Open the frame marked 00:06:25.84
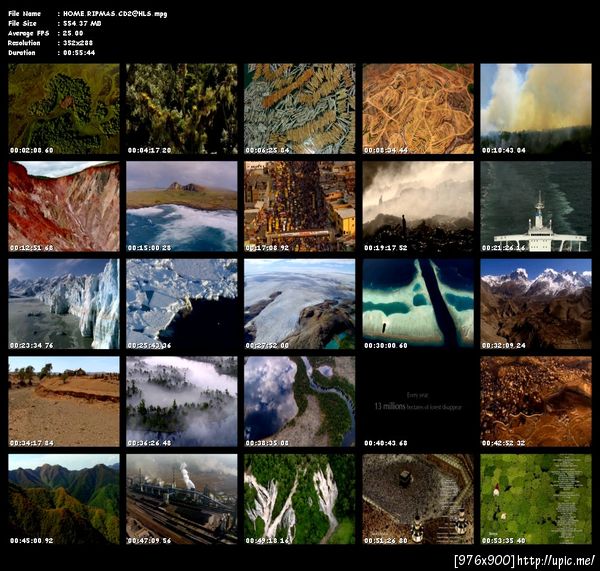 [x=300, y=109]
